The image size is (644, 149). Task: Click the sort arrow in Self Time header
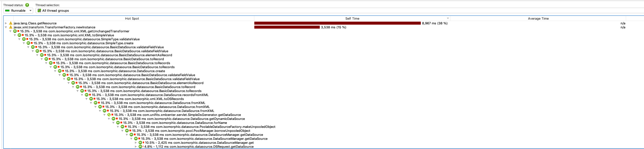click(x=448, y=18)
